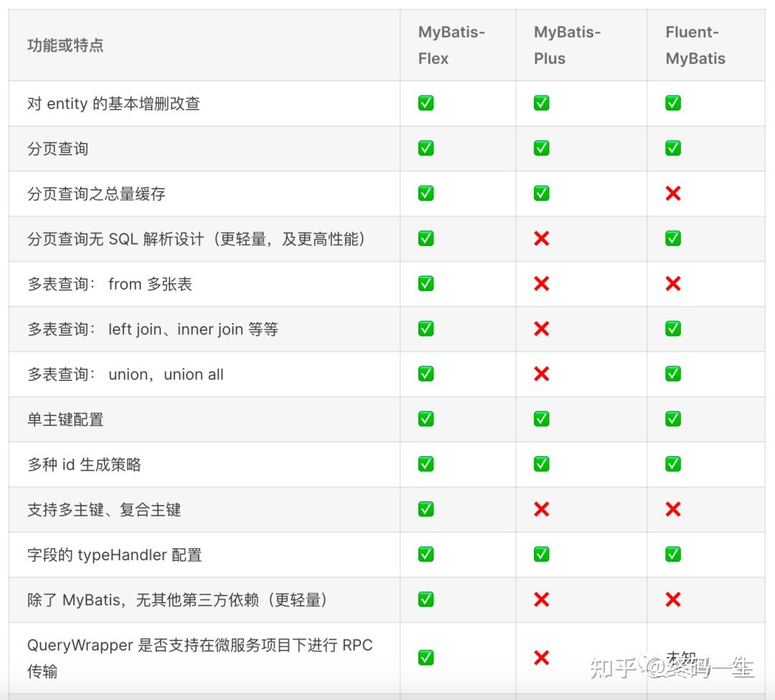Viewport: 775px width, 700px height.
Task: Click MyBatis-Plus checkmark for 多种 id 生成策略
Action: (541, 464)
